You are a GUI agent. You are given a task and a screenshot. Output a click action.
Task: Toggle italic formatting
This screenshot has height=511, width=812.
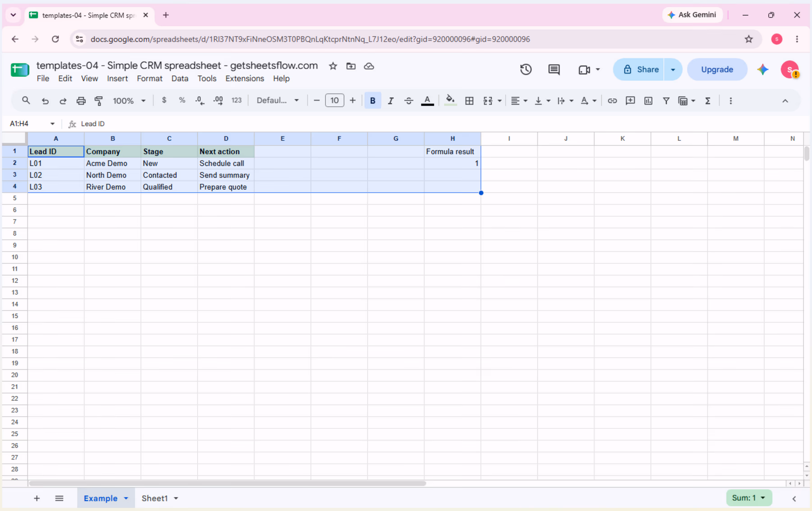coord(391,101)
